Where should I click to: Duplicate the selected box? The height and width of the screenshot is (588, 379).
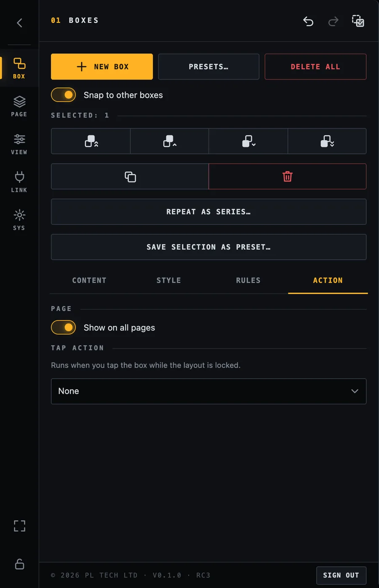[130, 176]
